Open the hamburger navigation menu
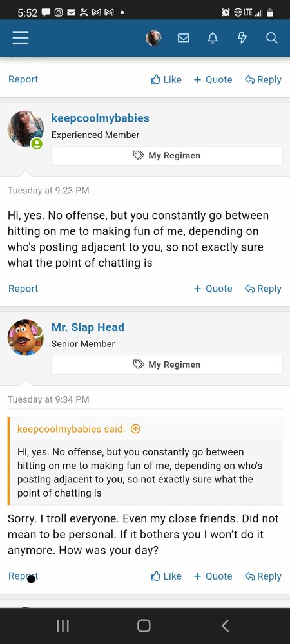Image resolution: width=290 pixels, height=644 pixels. tap(21, 38)
